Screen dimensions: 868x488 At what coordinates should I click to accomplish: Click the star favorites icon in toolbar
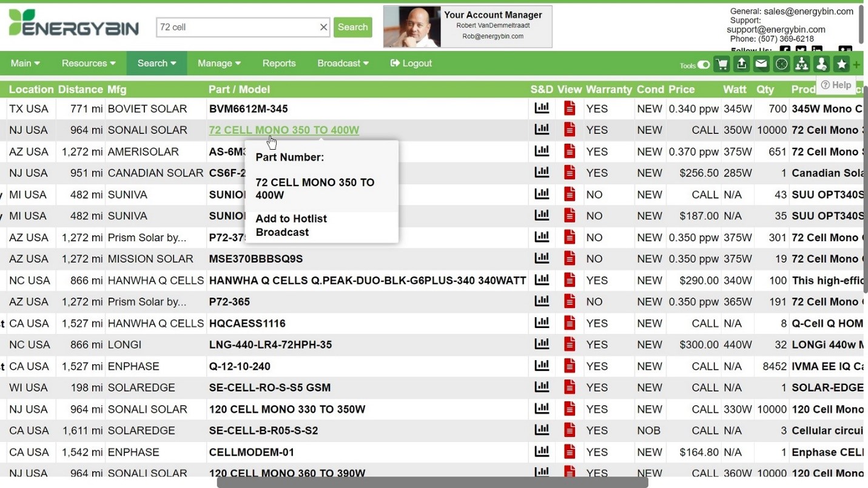point(841,64)
